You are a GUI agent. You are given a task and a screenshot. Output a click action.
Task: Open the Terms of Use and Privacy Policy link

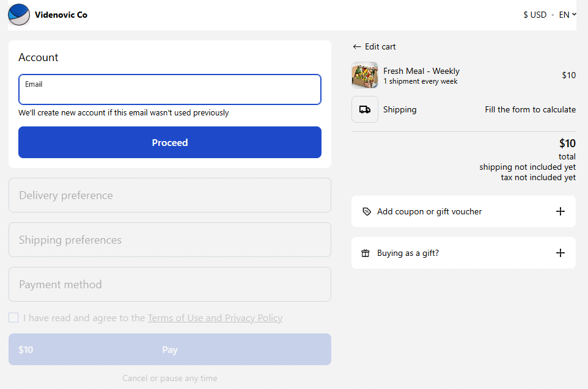tap(215, 318)
